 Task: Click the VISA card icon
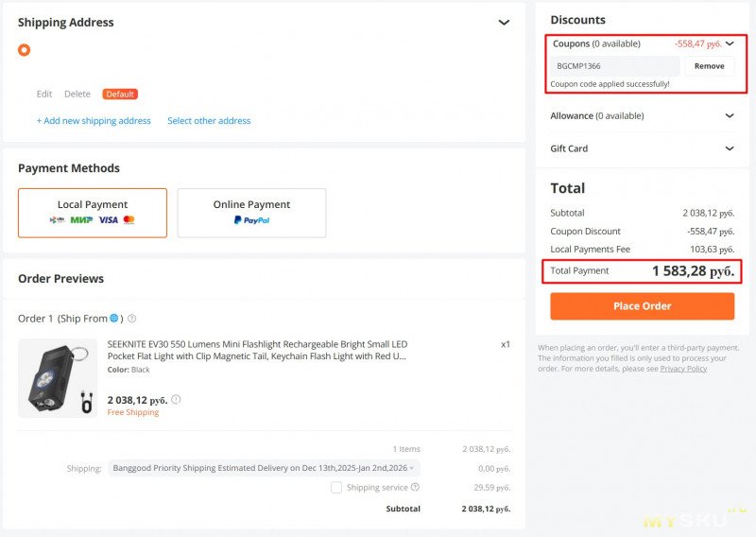108,220
